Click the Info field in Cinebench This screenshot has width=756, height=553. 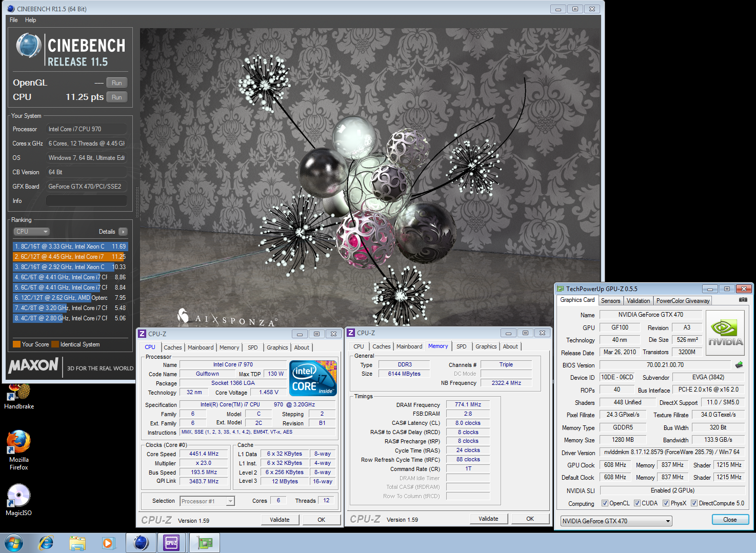[86, 201]
